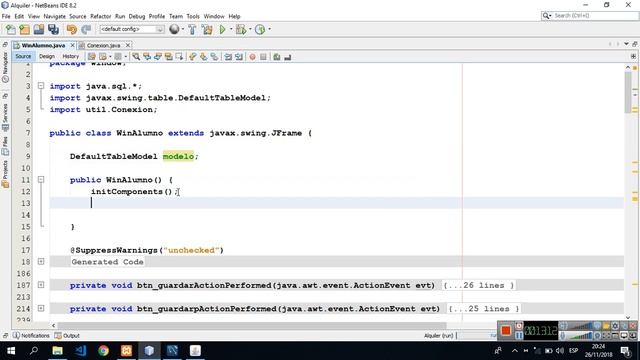Click the Debug Project icon
The image size is (640, 360).
(x=241, y=29)
